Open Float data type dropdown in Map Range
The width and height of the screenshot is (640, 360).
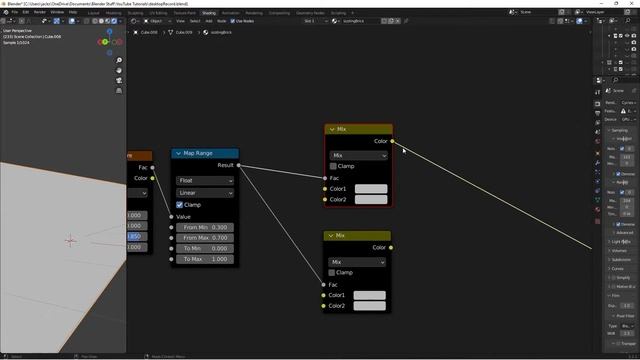(x=205, y=180)
